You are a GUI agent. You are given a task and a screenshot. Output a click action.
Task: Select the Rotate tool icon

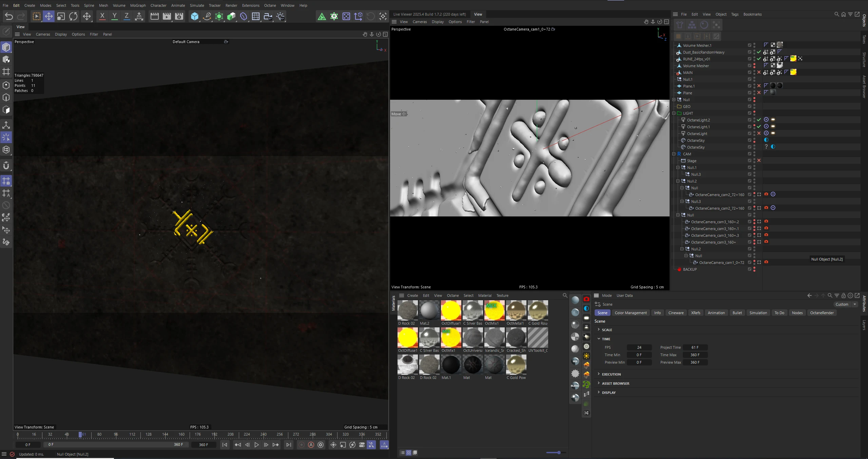pos(73,16)
